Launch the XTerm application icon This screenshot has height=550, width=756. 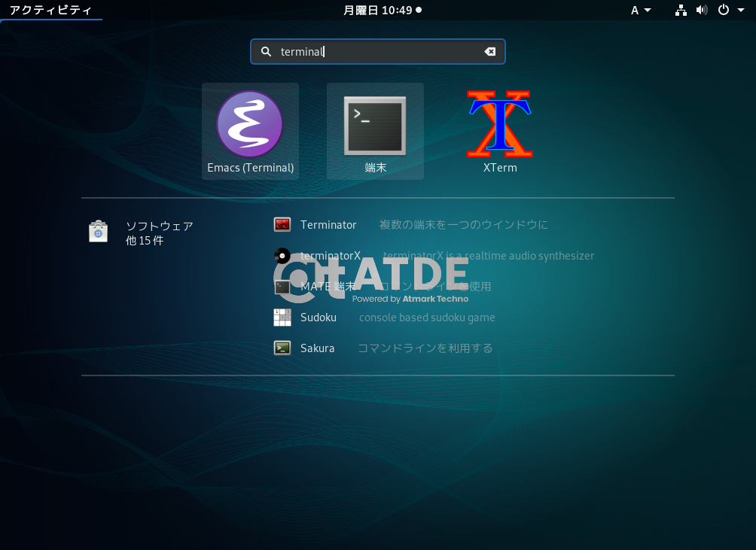pos(500,124)
